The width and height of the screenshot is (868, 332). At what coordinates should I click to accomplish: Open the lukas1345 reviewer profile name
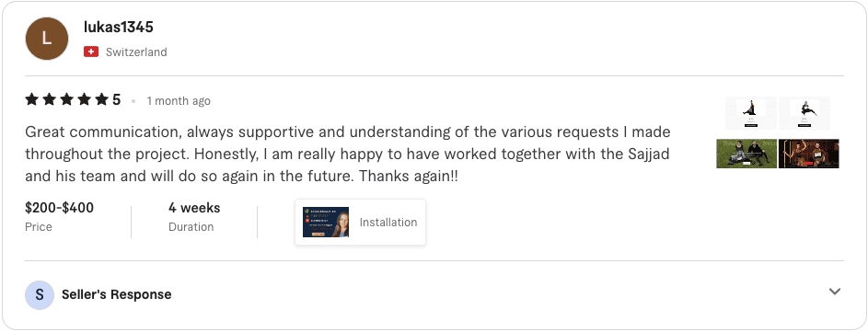coord(119,27)
